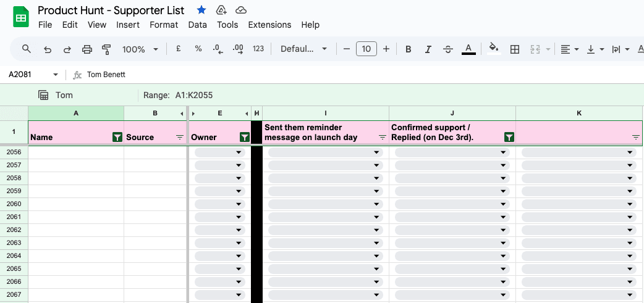
Task: Expand hidden columns left of column E
Action: (x=193, y=114)
